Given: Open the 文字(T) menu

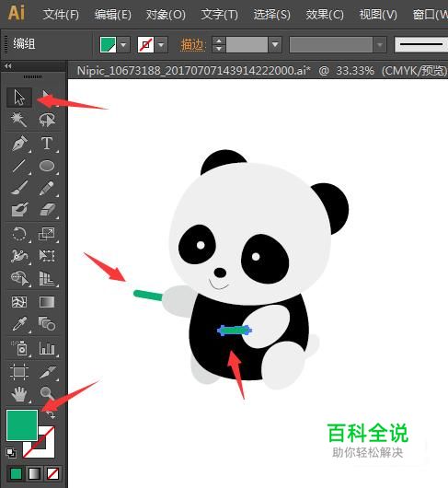Looking at the screenshot, I should coord(219,15).
